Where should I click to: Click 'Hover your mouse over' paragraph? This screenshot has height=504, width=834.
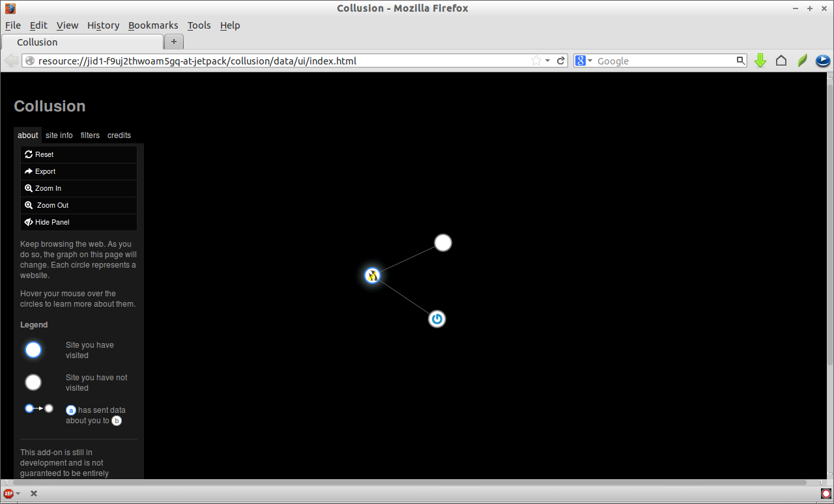(78, 299)
